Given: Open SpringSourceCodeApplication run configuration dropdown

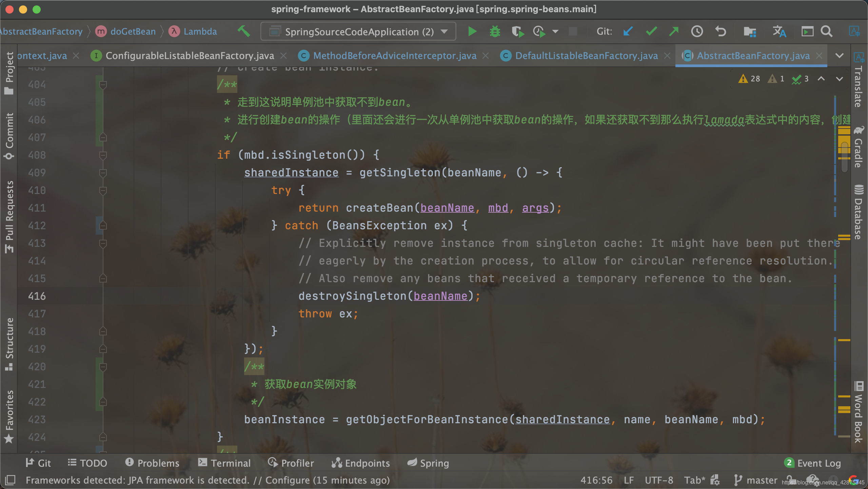Looking at the screenshot, I should 358,32.
